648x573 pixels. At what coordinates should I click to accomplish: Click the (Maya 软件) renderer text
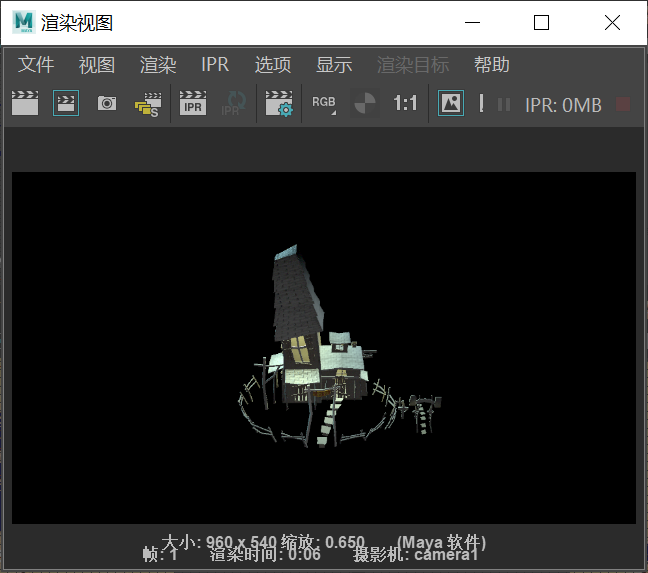pos(441,542)
